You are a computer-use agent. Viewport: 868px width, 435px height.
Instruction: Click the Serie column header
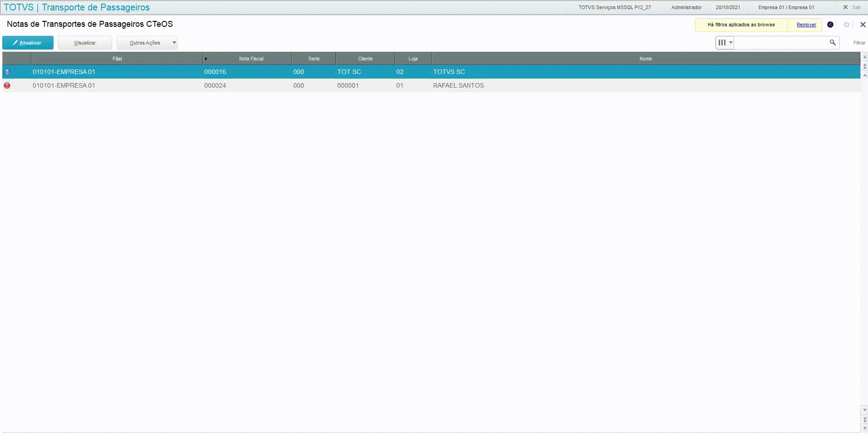(314, 59)
